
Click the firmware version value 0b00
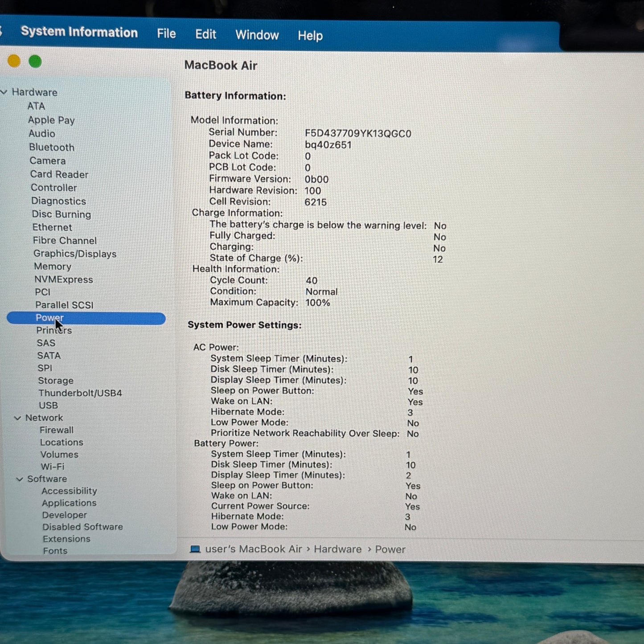tap(316, 180)
